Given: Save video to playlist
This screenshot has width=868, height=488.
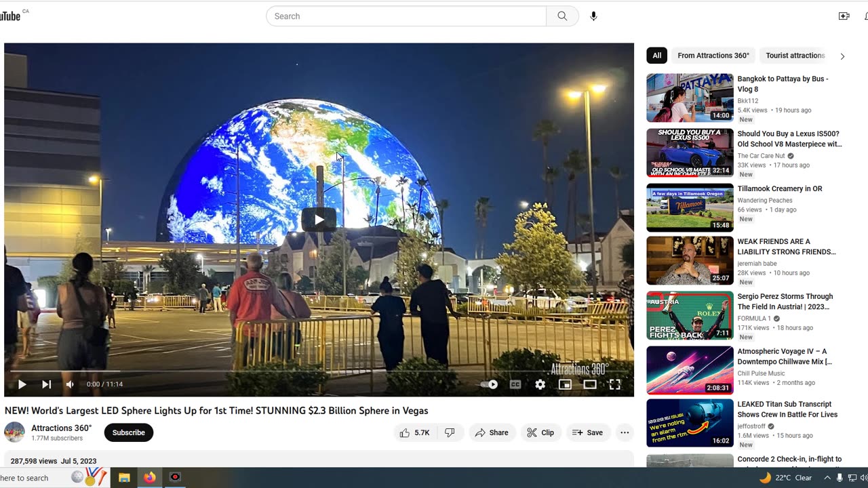Looking at the screenshot, I should [588, 432].
